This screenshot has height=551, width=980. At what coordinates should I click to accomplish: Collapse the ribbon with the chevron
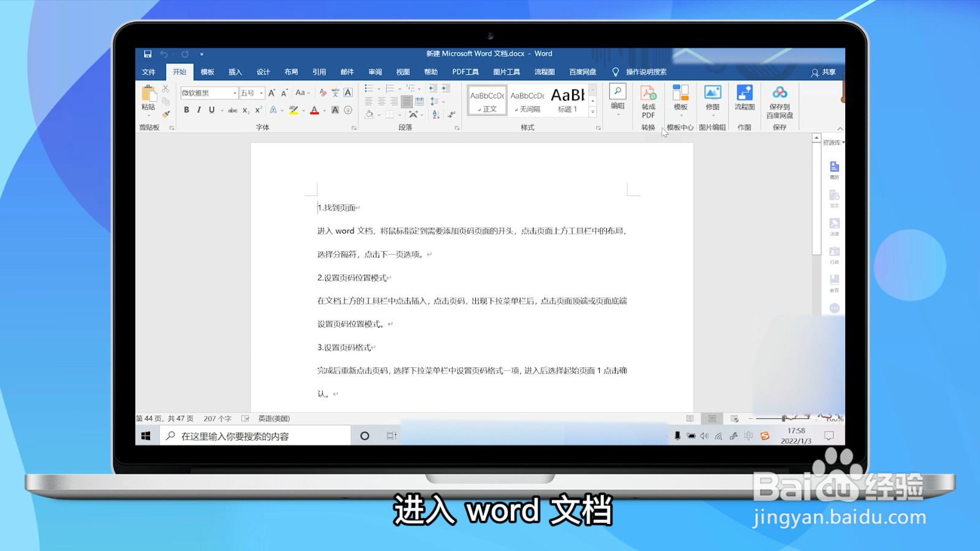point(840,129)
